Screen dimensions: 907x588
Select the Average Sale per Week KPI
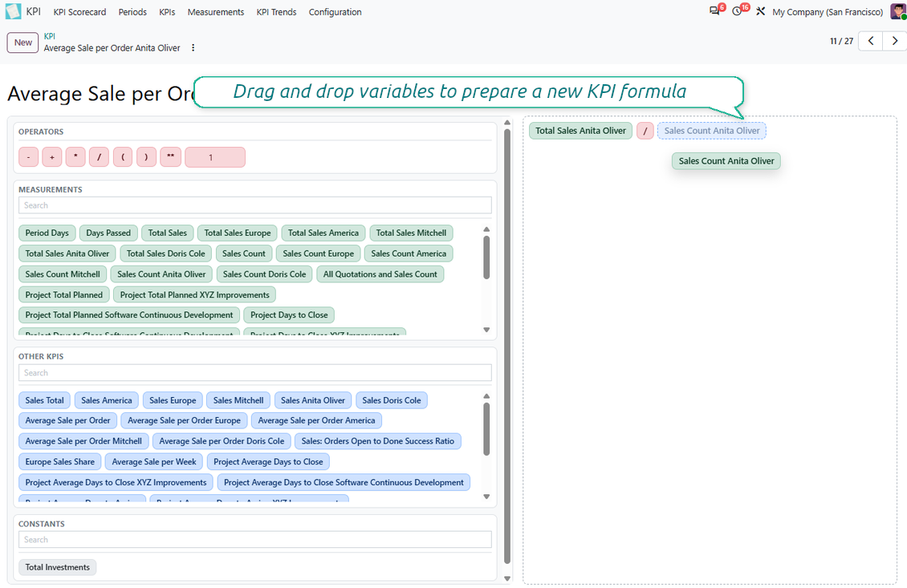click(x=154, y=461)
